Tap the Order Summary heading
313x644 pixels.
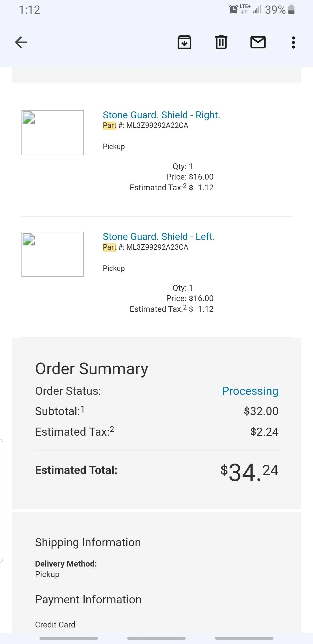point(92,369)
